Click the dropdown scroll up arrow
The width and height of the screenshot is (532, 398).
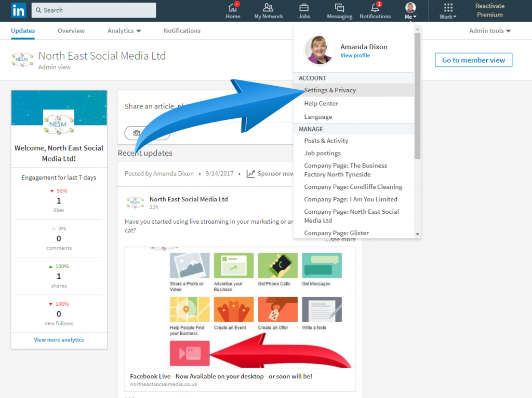(x=417, y=30)
